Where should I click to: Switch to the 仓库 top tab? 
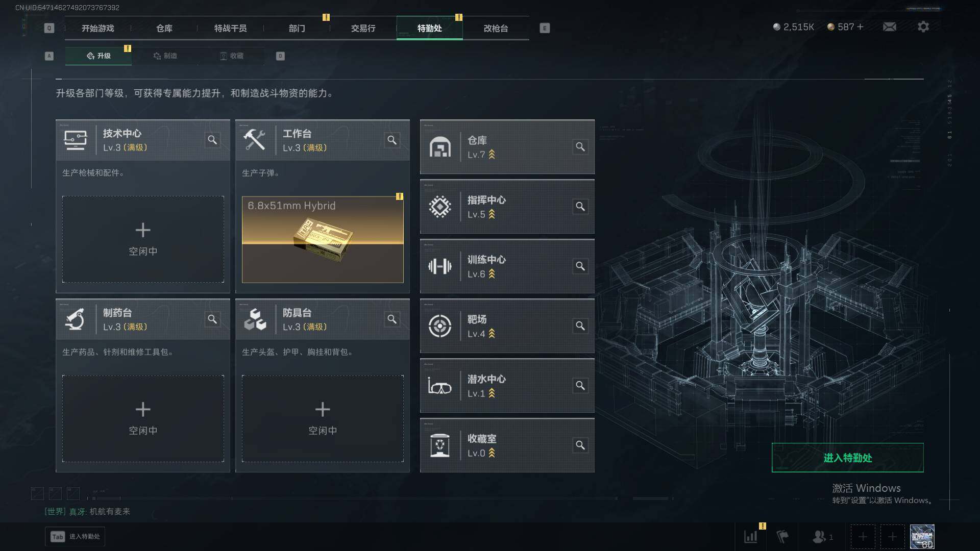click(164, 28)
